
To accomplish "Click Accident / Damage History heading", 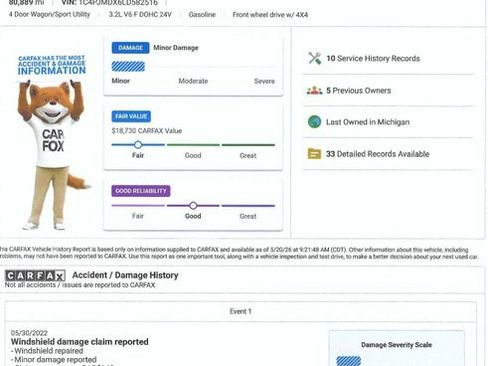I will [x=125, y=275].
